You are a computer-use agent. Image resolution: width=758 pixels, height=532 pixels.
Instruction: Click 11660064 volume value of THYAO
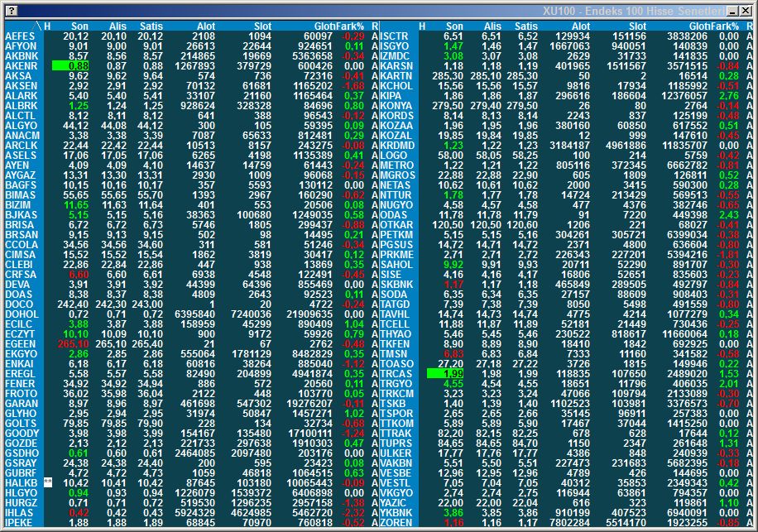click(x=684, y=334)
